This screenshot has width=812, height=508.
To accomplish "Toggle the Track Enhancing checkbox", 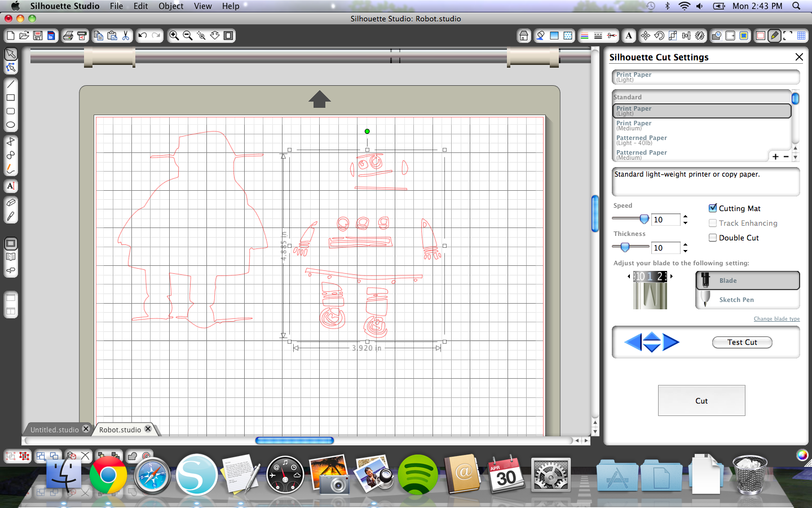I will (x=713, y=223).
